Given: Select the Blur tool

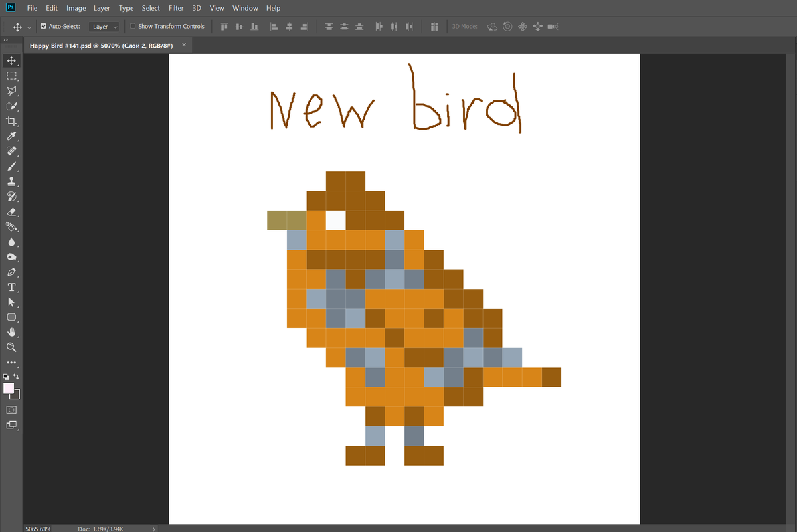Looking at the screenshot, I should [11, 242].
